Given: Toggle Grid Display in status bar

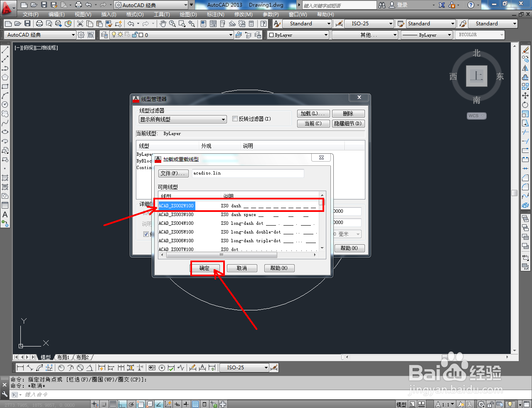Looking at the screenshot, I should pyautogui.click(x=113, y=404).
